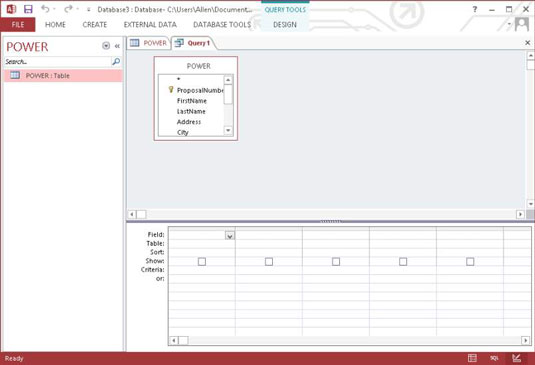This screenshot has width=535, height=365.
Task: Switch to the CREATE ribbon tab
Action: [x=95, y=25]
